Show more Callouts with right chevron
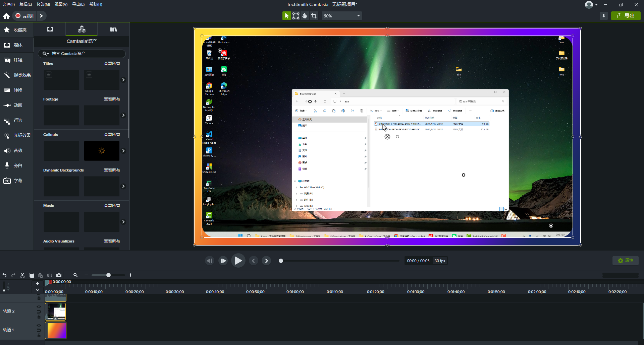The width and height of the screenshot is (644, 345). coord(123,151)
